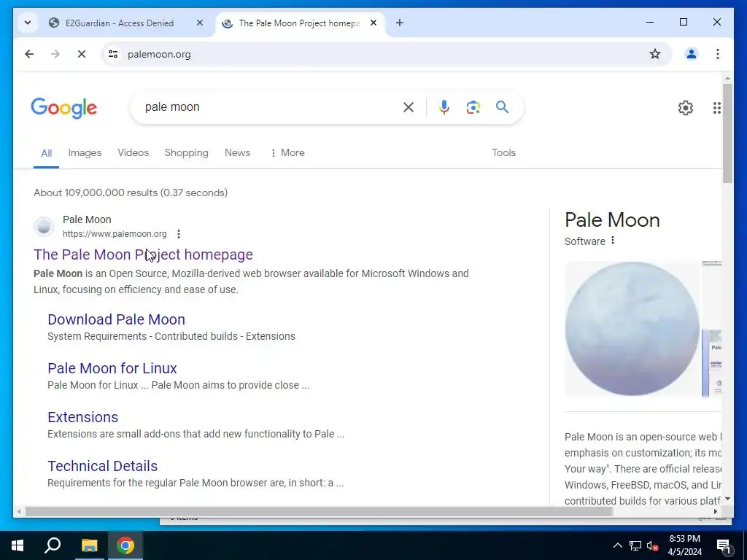Viewport: 747px width, 560px height.
Task: Click the Pale Moon site favicon
Action: [43, 226]
